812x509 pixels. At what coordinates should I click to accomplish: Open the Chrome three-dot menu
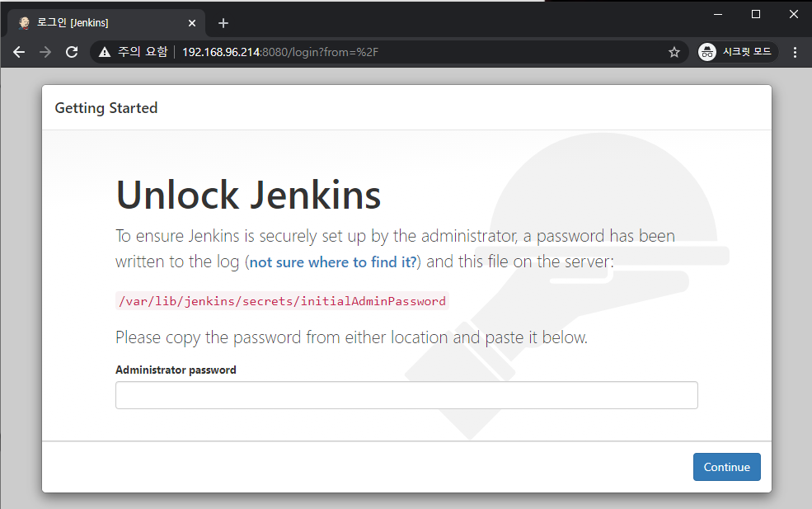coord(795,52)
